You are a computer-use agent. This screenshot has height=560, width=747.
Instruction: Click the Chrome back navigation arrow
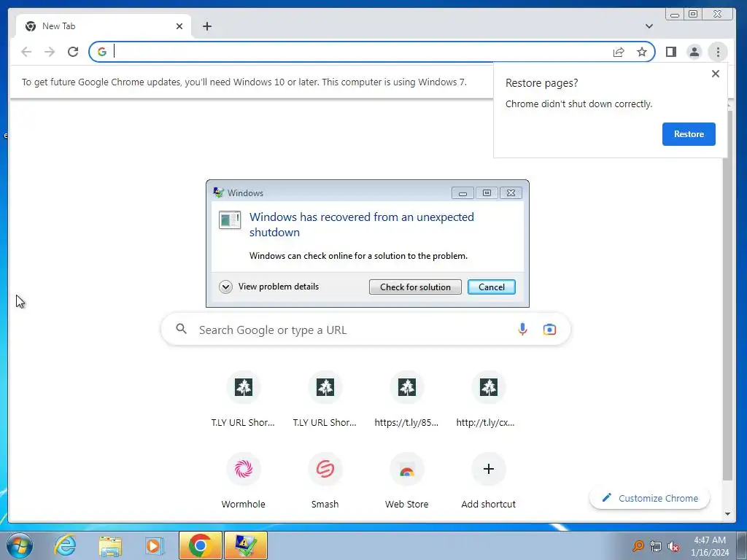tap(26, 52)
